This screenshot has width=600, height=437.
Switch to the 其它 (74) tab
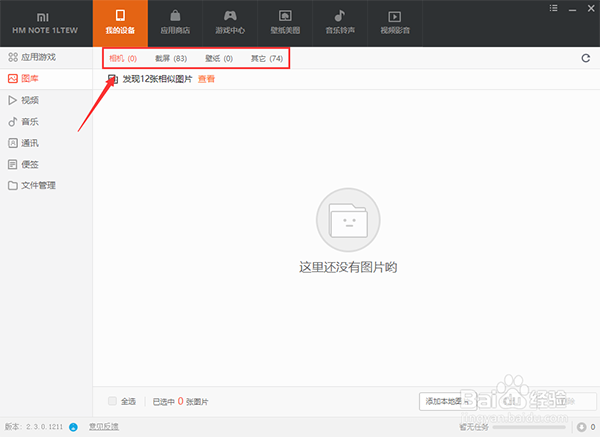tap(267, 59)
